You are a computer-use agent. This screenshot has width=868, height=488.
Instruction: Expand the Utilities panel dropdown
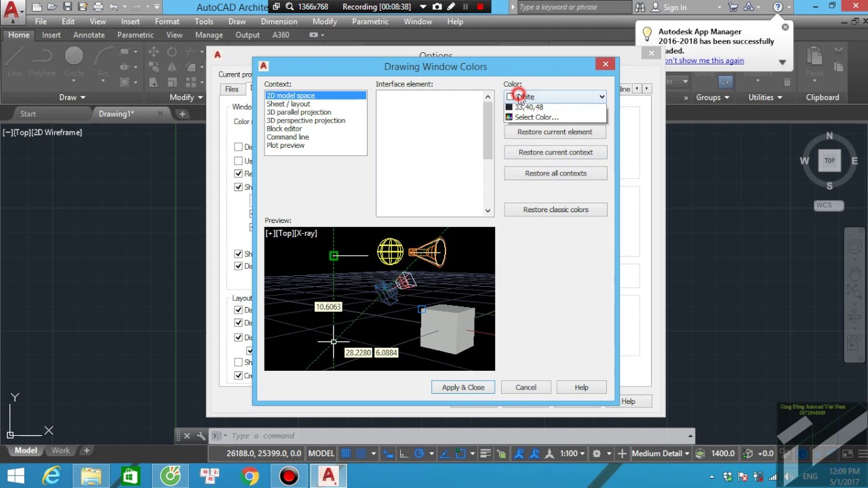(x=765, y=97)
